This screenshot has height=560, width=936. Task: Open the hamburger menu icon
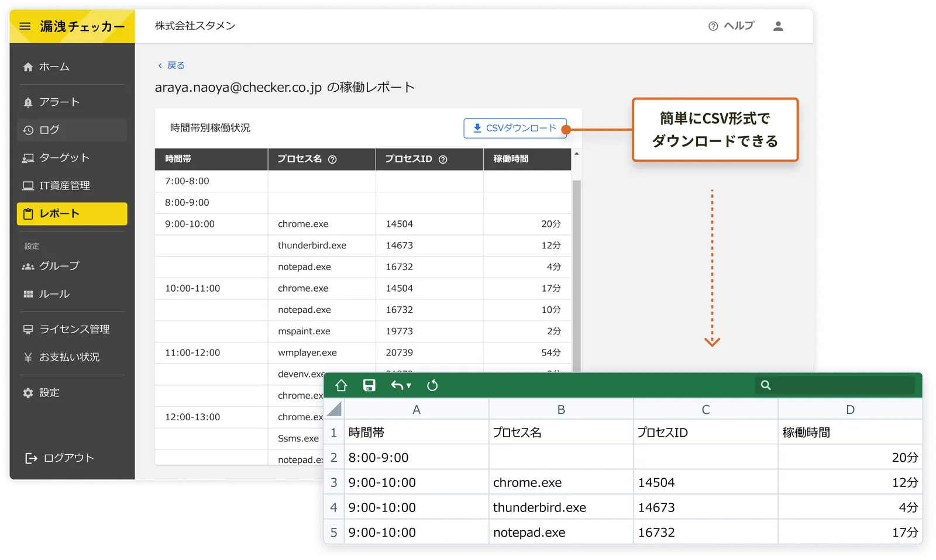click(25, 26)
